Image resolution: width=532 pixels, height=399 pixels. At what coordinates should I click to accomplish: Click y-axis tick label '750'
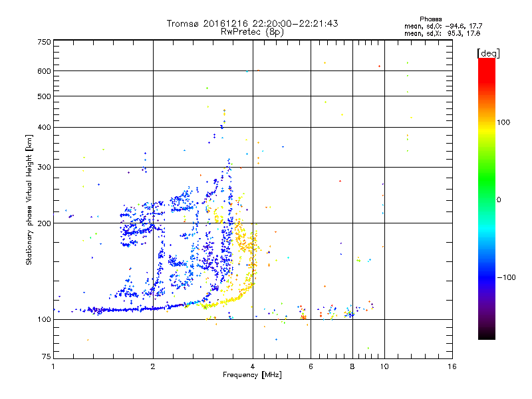pos(44,42)
